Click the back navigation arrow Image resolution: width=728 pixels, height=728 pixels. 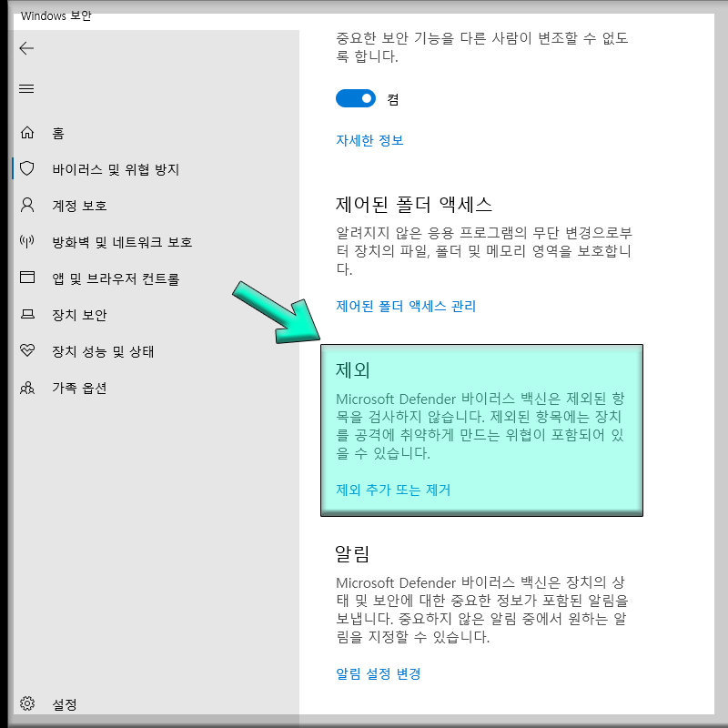click(26, 48)
